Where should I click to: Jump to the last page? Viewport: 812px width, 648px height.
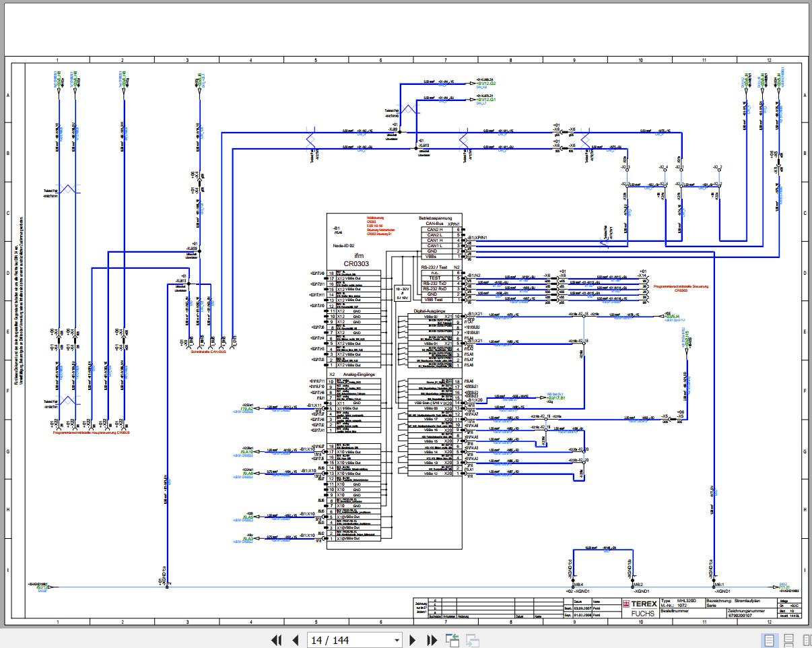432,640
